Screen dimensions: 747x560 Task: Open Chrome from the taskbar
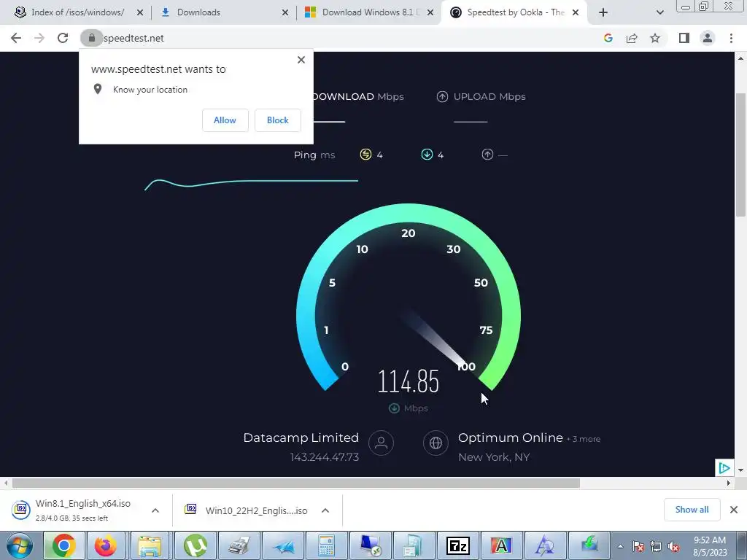(x=64, y=545)
